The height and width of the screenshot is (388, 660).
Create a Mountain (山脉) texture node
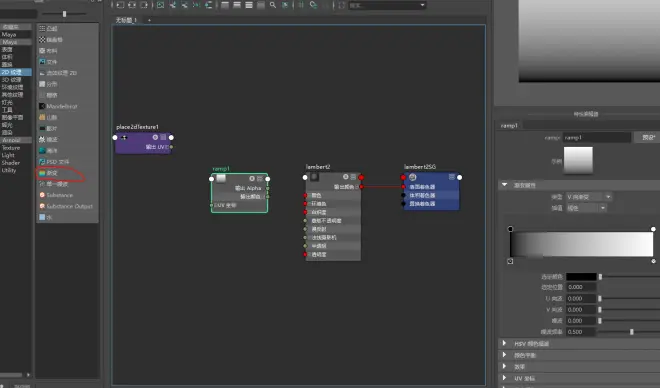coord(48,117)
